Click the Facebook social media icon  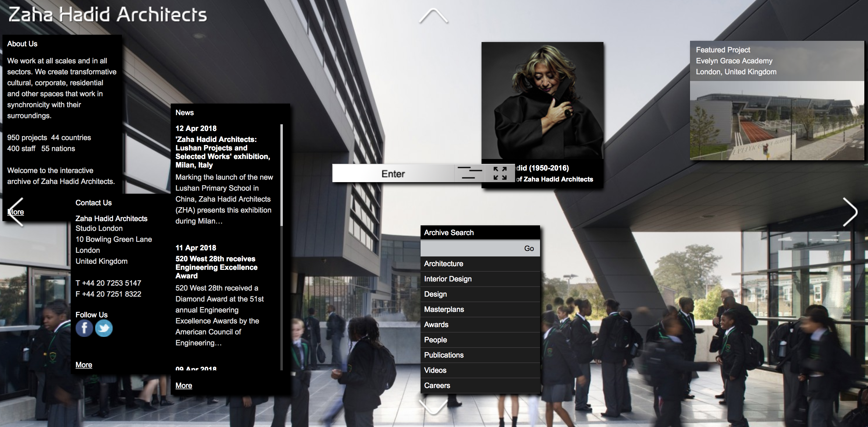84,331
